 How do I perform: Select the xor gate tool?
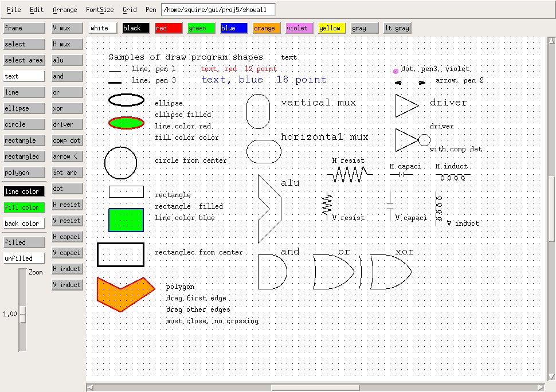click(68, 108)
